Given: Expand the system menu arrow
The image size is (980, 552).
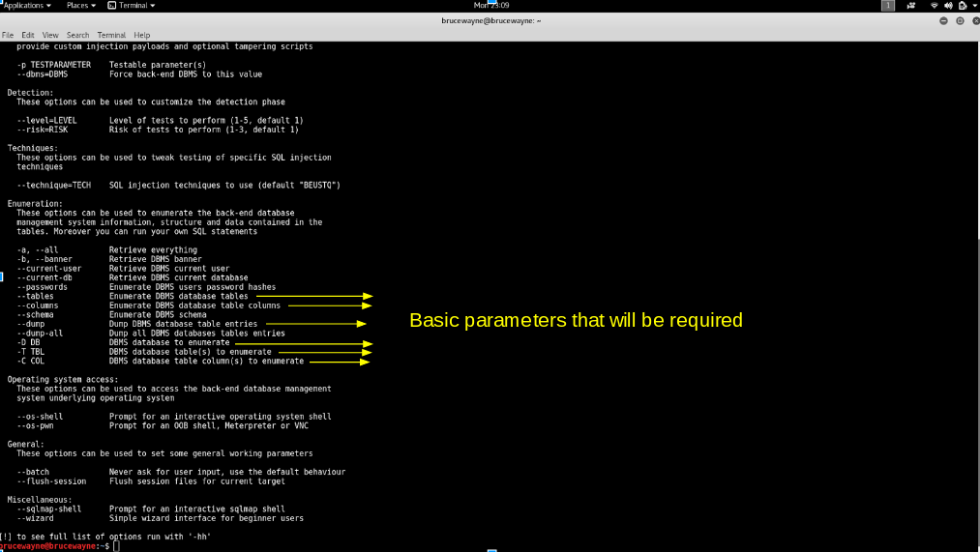Looking at the screenshot, I should [x=975, y=6].
